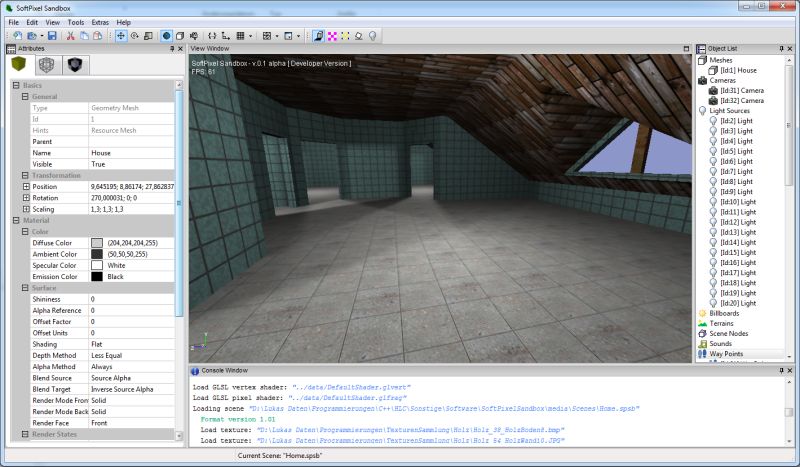
Task: Click the new scene toolbar icon
Action: 18,36
